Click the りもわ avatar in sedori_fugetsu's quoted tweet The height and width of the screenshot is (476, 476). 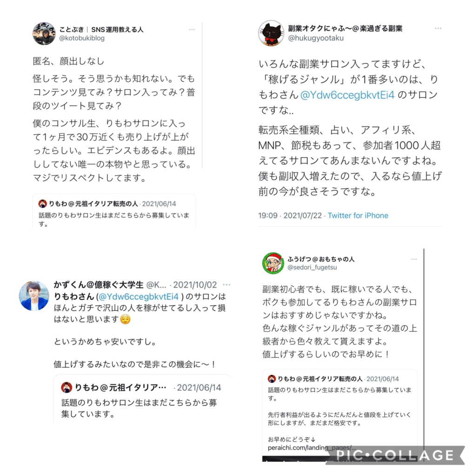[271, 378]
